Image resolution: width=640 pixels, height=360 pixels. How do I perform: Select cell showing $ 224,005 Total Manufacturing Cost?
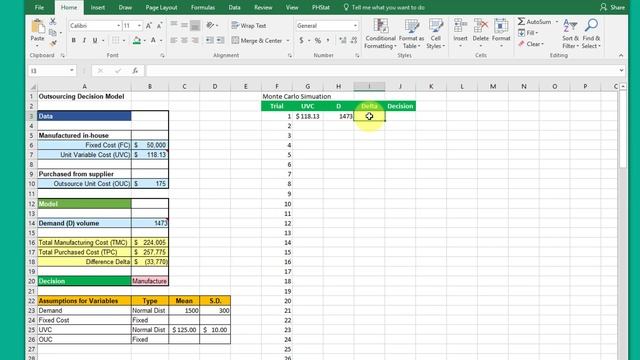click(x=150, y=242)
